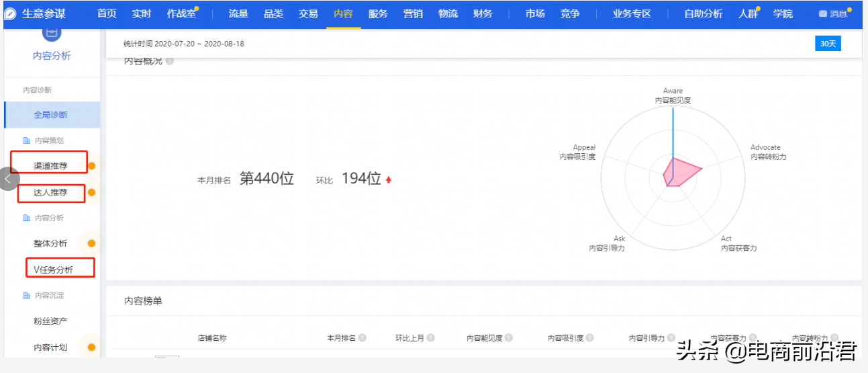Click the Act 内容获客力 radar axis label

[738, 243]
